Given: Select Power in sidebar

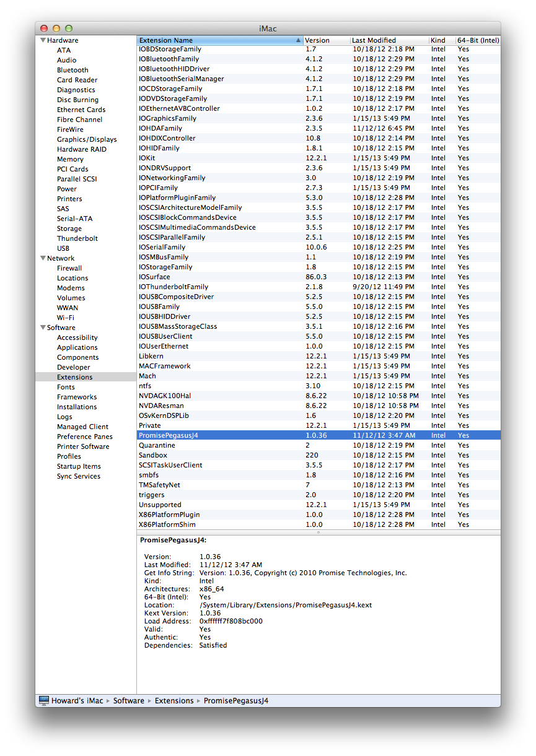Looking at the screenshot, I should coord(67,189).
